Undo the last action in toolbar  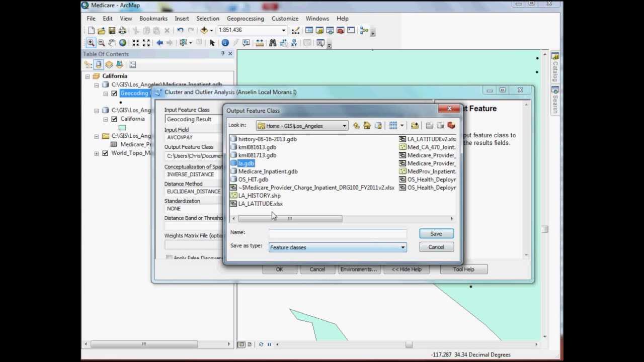180,31
